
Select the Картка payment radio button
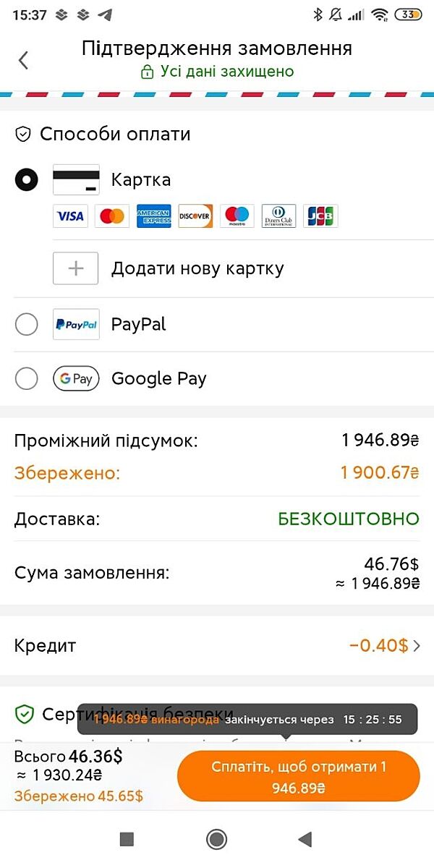(27, 179)
